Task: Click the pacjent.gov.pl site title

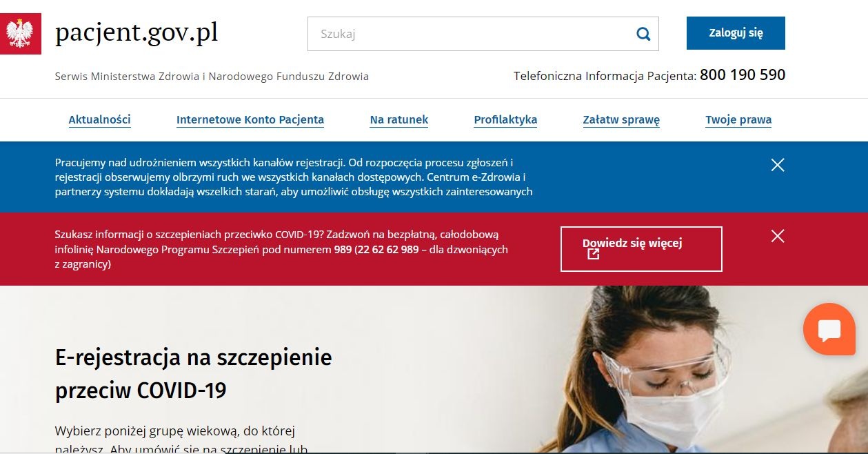Action: pyautogui.click(x=137, y=32)
